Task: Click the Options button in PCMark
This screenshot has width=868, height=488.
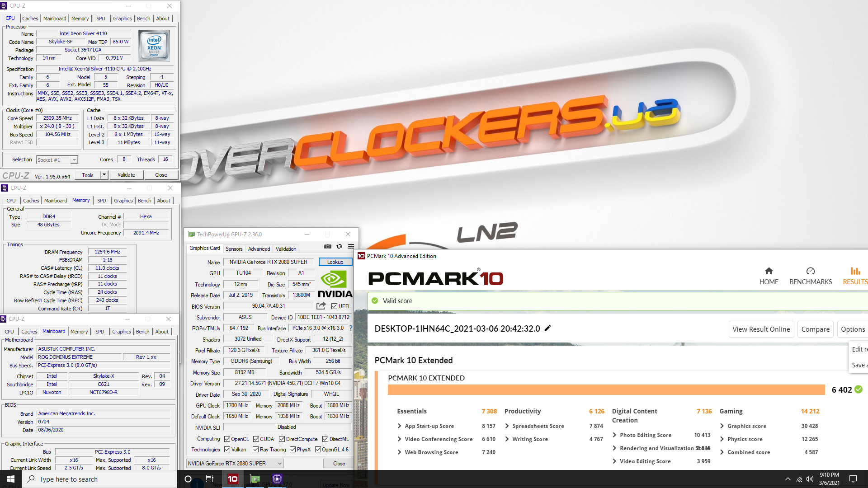Action: 853,329
